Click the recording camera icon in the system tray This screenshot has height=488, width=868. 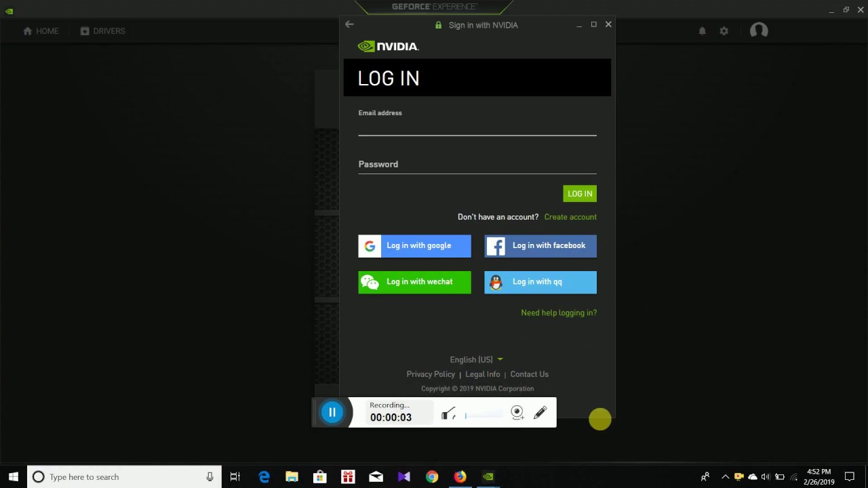(739, 477)
